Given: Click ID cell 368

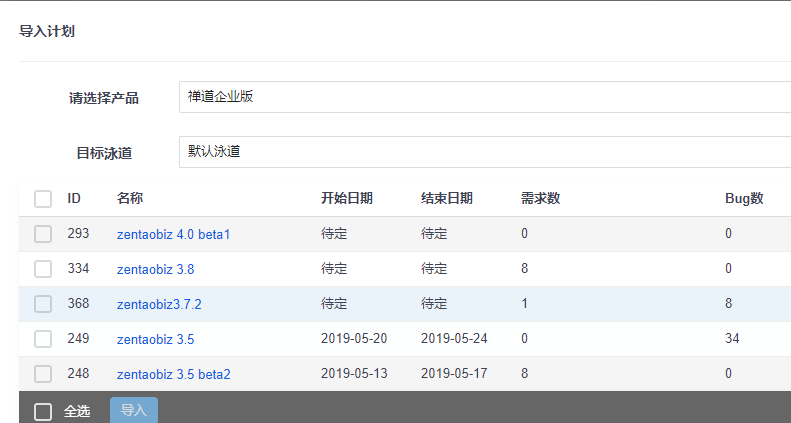Looking at the screenshot, I should click(78, 304).
